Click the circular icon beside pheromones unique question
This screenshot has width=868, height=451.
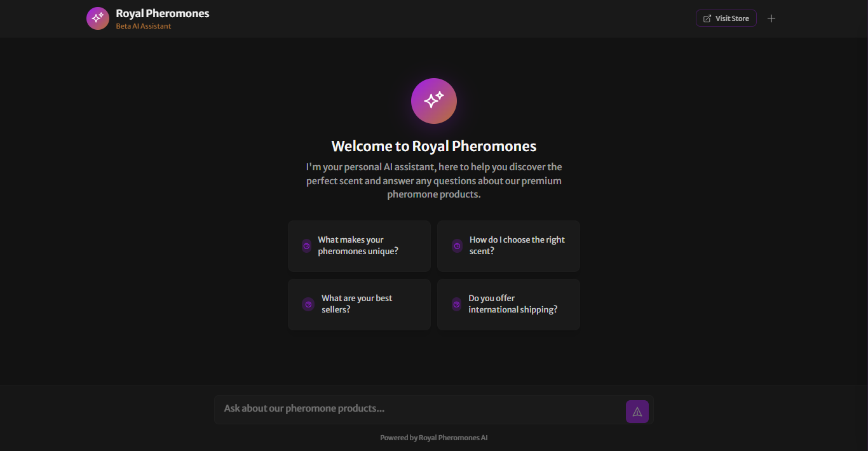[x=307, y=246]
